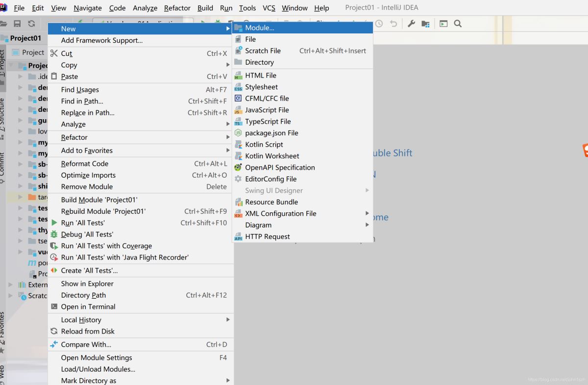Click the EditorConfig File gear icon

238,179
